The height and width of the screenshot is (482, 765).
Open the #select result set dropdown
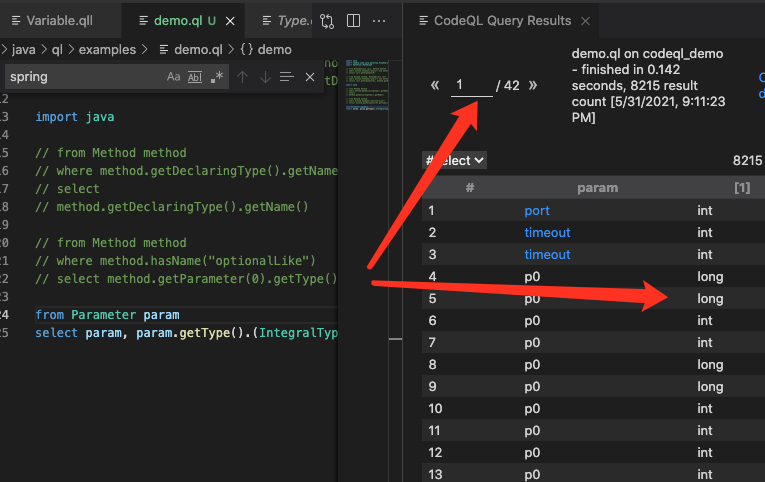[x=455, y=160]
